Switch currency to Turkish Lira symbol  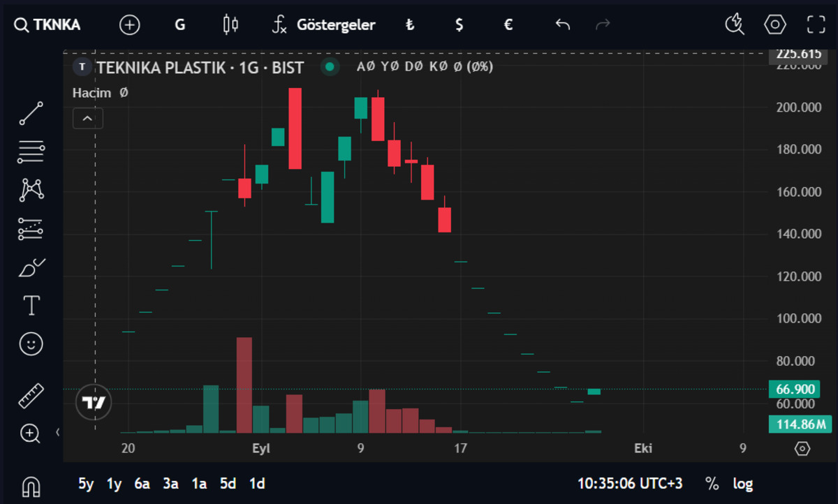pos(411,25)
